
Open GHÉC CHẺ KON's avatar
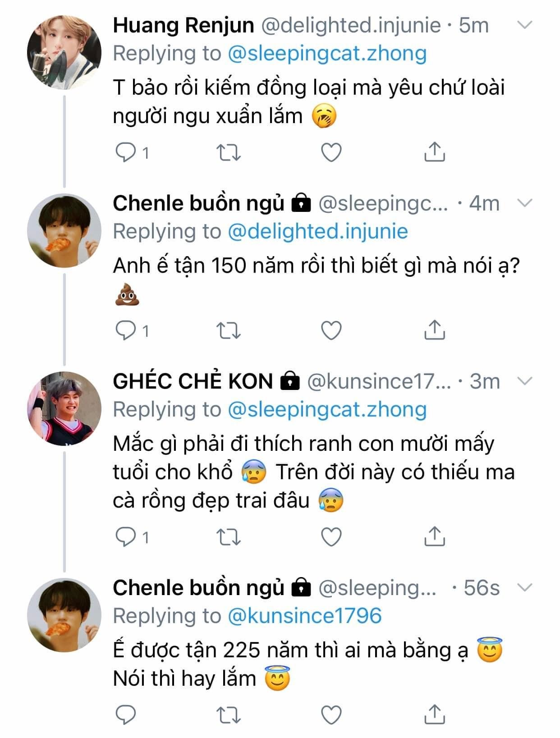click(64, 409)
